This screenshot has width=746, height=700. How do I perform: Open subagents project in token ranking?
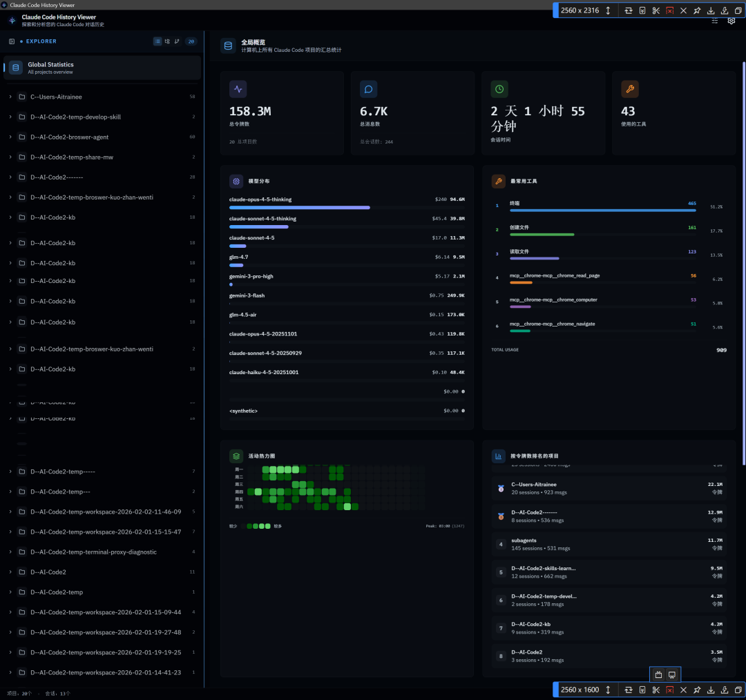609,545
